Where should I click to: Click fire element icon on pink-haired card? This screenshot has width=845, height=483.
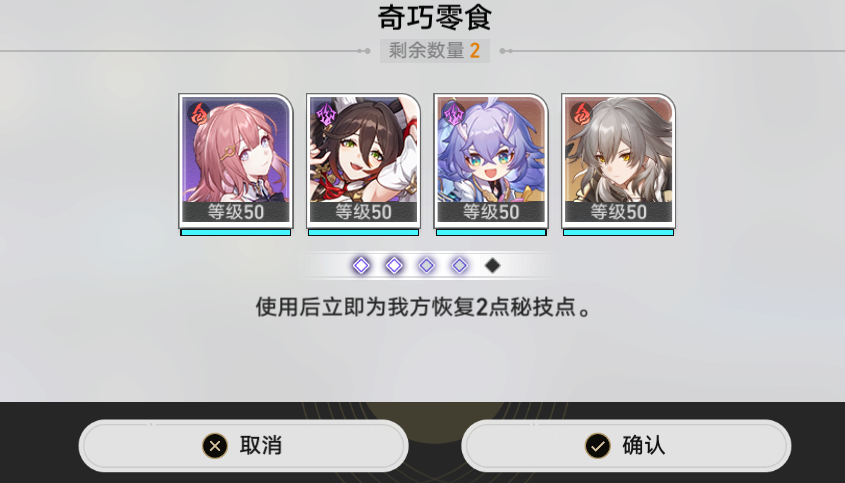point(198,114)
